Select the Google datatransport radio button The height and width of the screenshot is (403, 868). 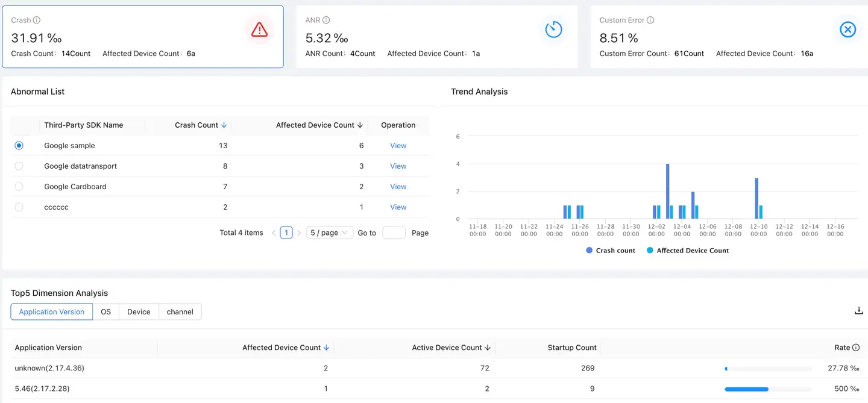[x=19, y=166]
